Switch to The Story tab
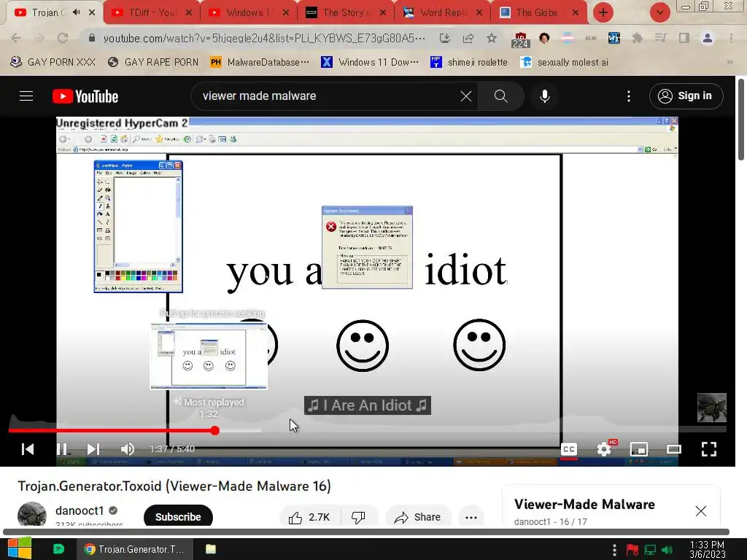Viewport: 747px width, 560px height. 346,13
